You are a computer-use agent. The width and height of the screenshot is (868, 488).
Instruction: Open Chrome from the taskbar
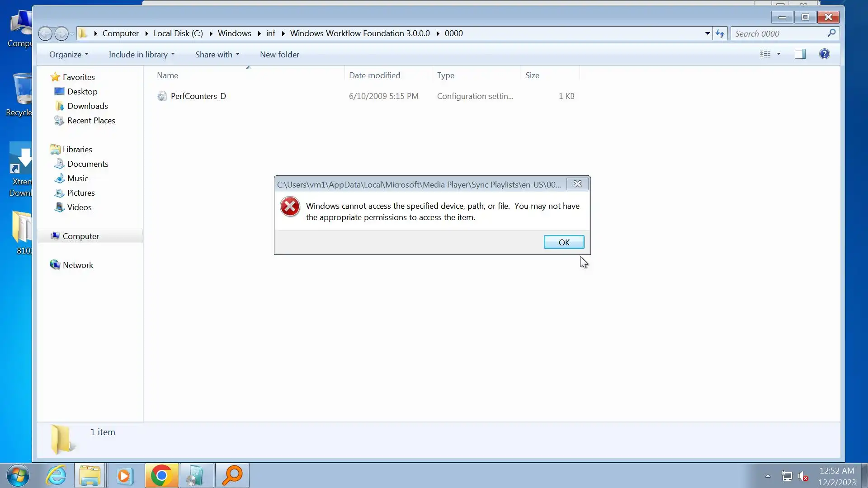tap(161, 475)
